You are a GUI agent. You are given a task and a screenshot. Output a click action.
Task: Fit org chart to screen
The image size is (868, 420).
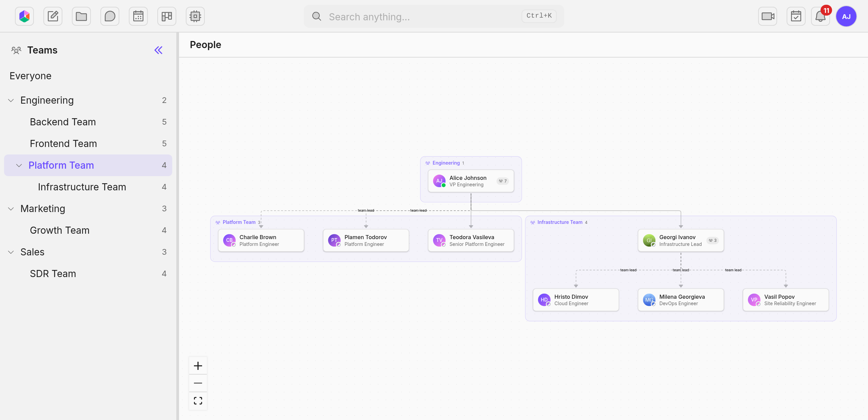[198, 401]
